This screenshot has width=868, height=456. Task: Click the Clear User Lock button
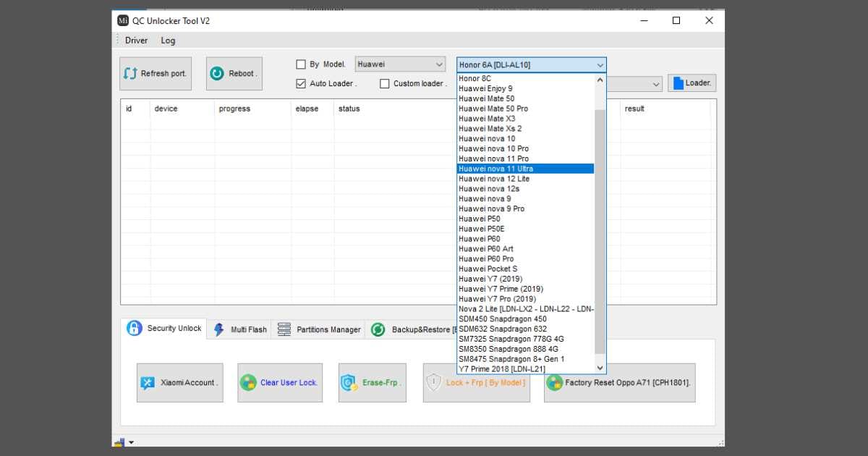click(280, 383)
